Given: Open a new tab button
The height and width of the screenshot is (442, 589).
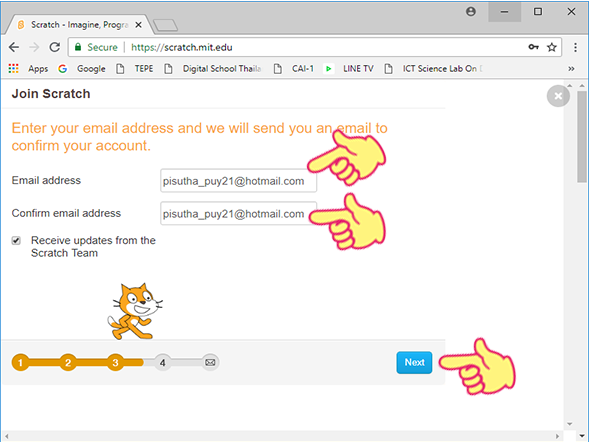Looking at the screenshot, I should pyautogui.click(x=165, y=25).
